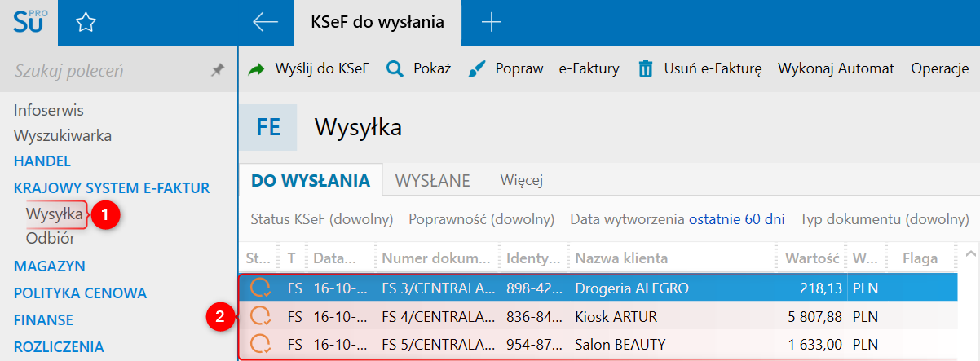Viewport: 980px width, 361px height.
Task: Open the Więcej tab
Action: [522, 180]
